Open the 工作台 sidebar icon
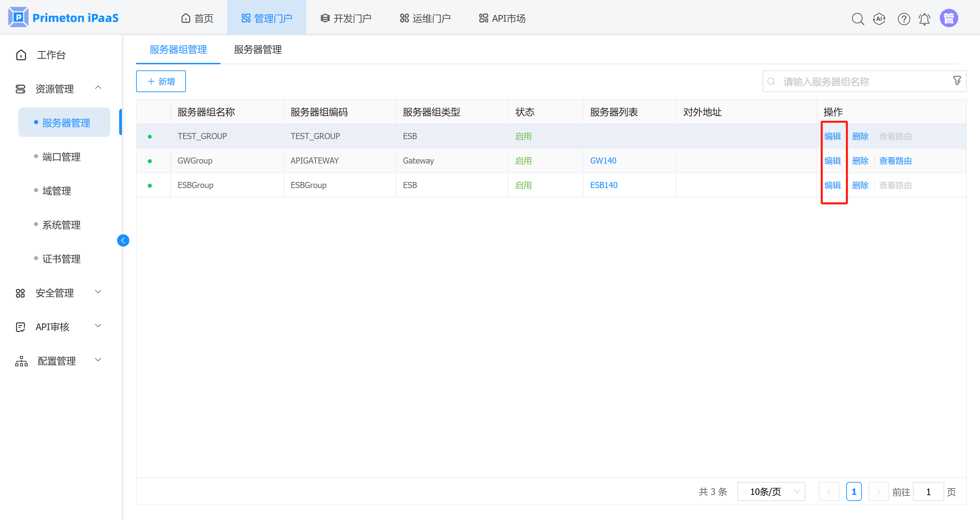980x520 pixels. click(21, 55)
